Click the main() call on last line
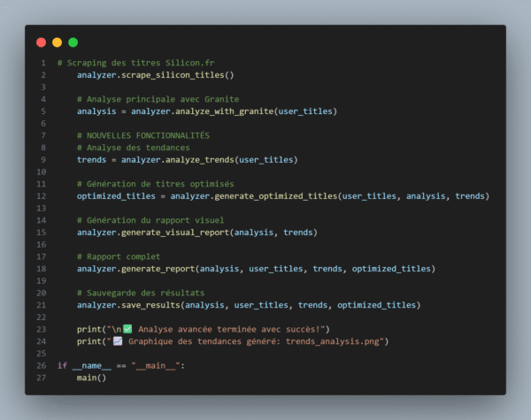531x420 pixels. (x=90, y=378)
